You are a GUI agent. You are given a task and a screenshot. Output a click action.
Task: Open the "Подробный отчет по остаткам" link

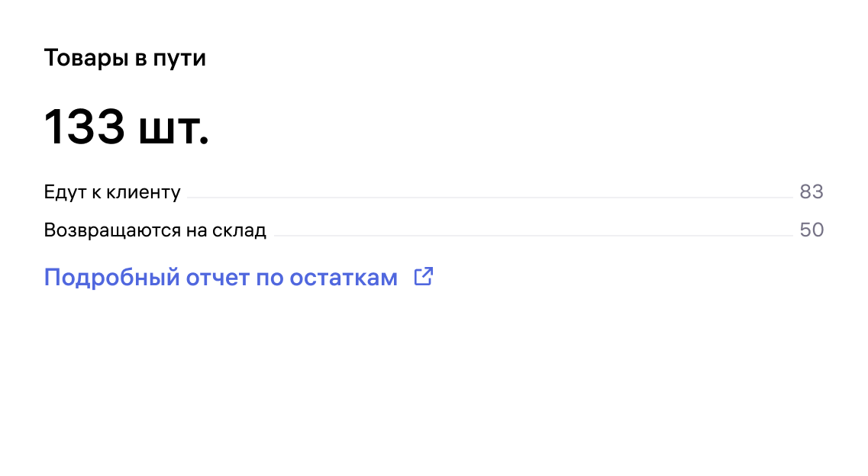pos(221,278)
